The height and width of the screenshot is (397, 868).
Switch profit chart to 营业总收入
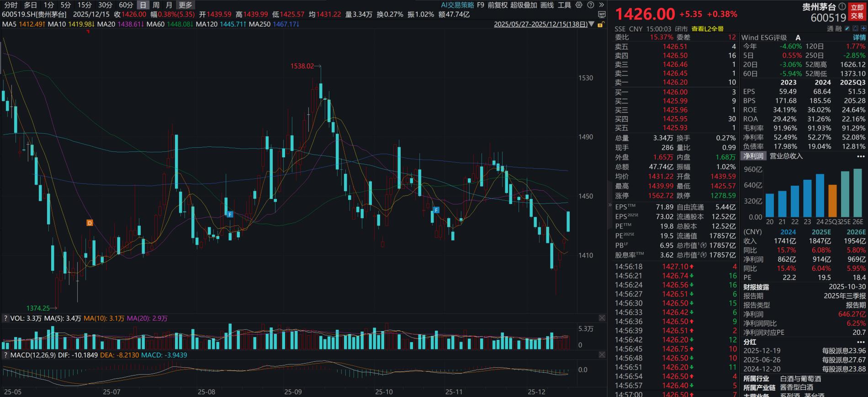click(x=786, y=156)
